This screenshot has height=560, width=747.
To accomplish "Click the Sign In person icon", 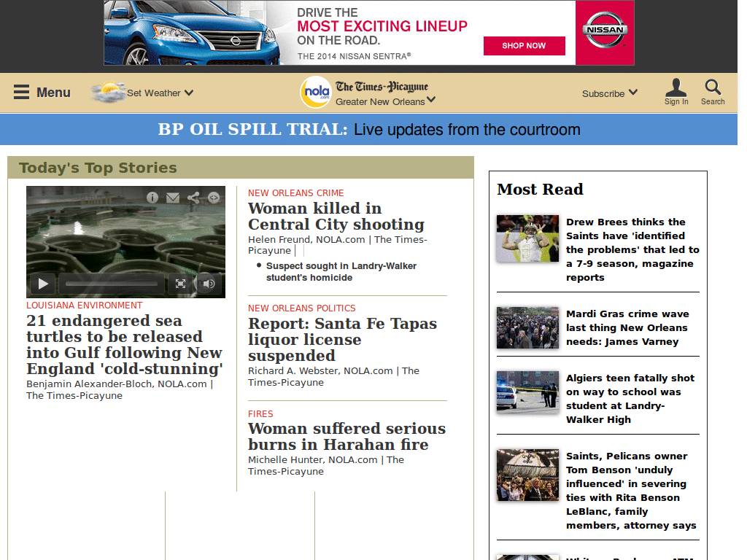I will coord(676,87).
